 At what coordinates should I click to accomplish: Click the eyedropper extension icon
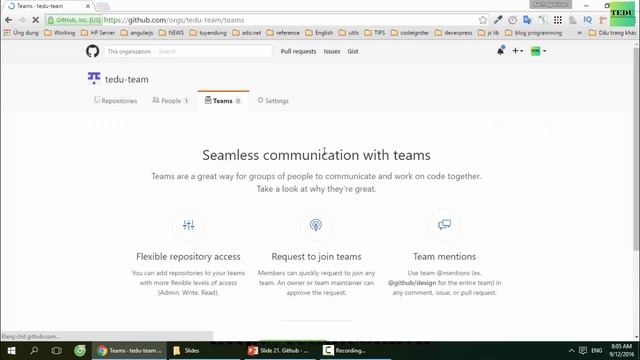498,20
